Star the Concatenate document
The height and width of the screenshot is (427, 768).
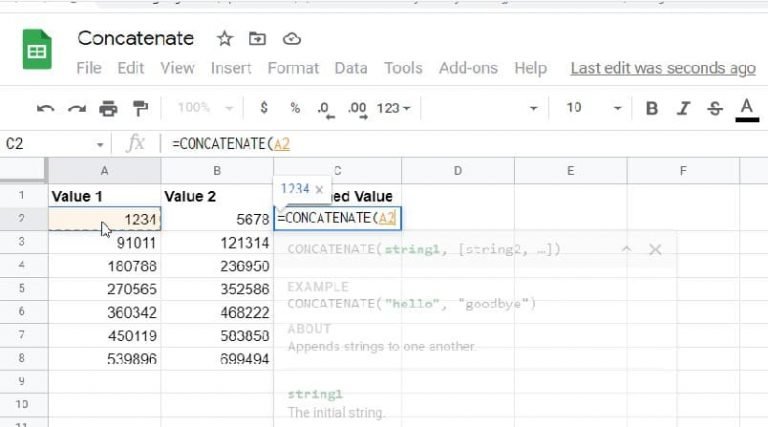[x=225, y=39]
